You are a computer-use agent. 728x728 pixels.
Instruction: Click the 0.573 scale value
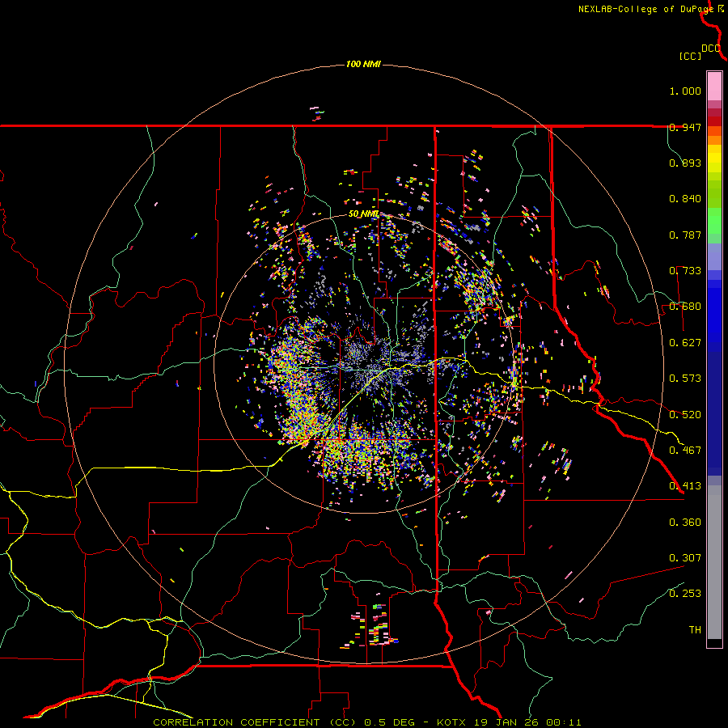[685, 379]
